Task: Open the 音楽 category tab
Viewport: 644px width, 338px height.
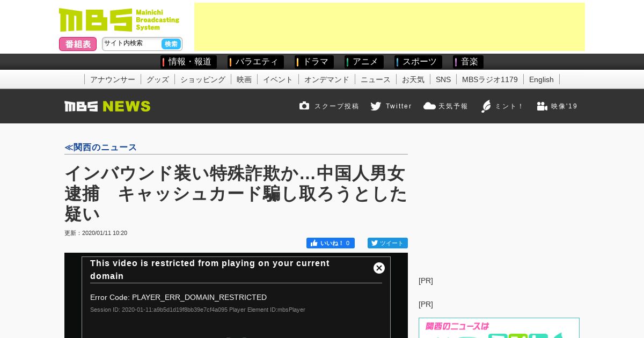Action: pyautogui.click(x=468, y=62)
